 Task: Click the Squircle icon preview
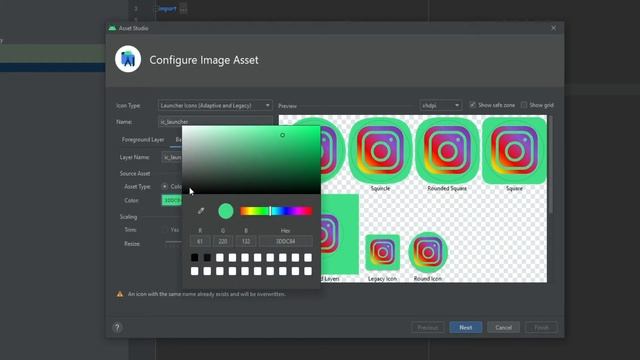(x=380, y=151)
